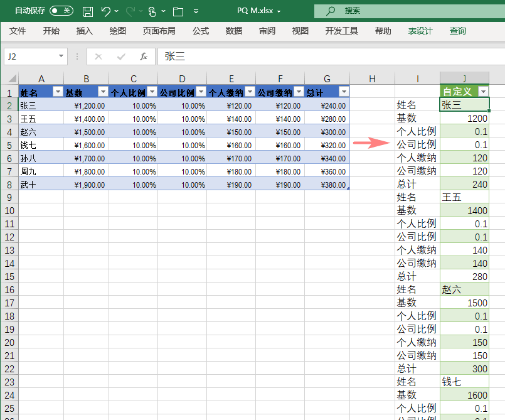This screenshot has width=505, height=420.
Task: Click the folder icon on quick access toolbar
Action: [x=178, y=11]
